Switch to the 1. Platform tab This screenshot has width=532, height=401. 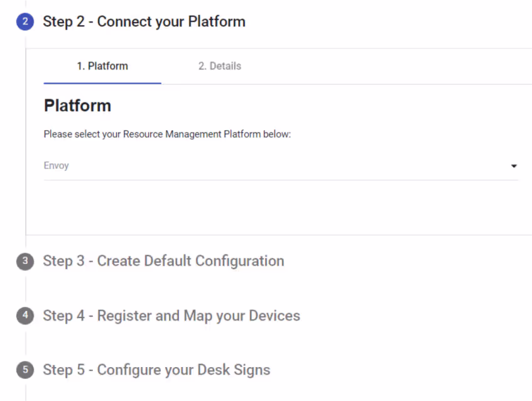click(102, 66)
